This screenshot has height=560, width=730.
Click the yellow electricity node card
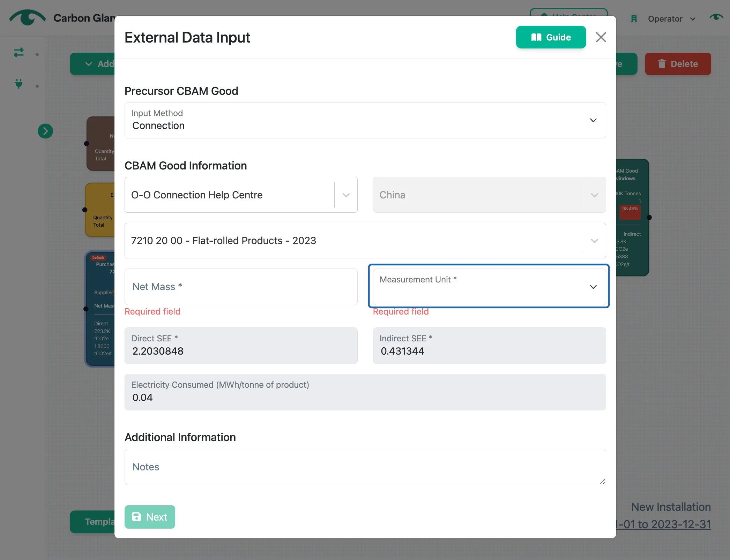pyautogui.click(x=100, y=210)
